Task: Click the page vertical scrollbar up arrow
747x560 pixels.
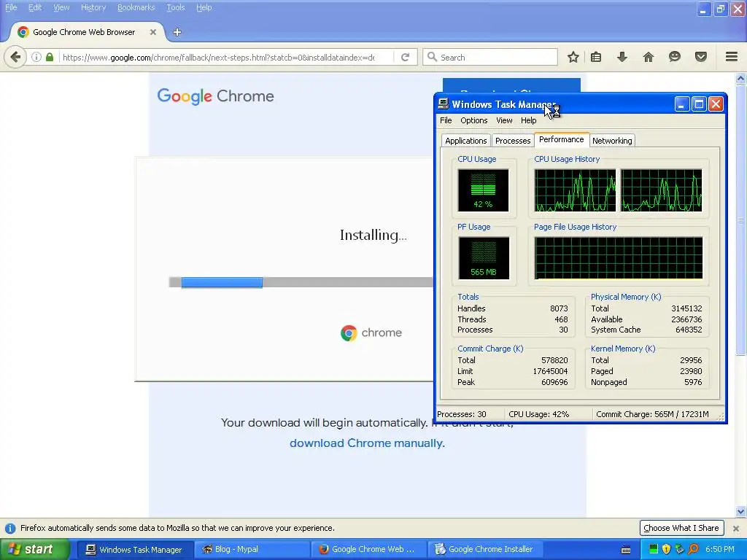Action: click(740, 78)
